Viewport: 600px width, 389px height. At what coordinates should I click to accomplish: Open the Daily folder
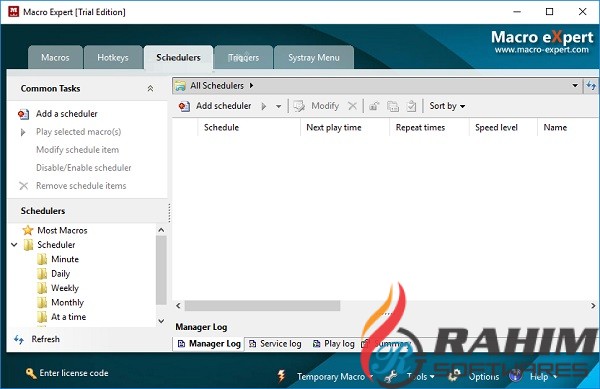(60, 274)
